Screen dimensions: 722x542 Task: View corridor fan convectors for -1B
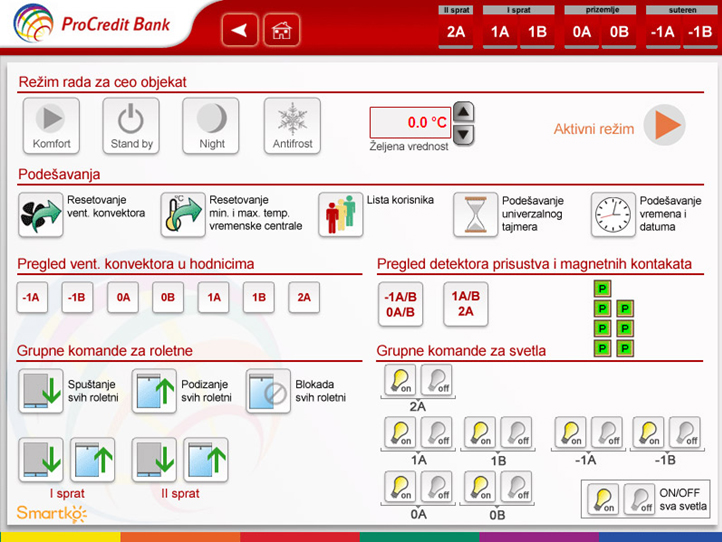click(x=77, y=297)
